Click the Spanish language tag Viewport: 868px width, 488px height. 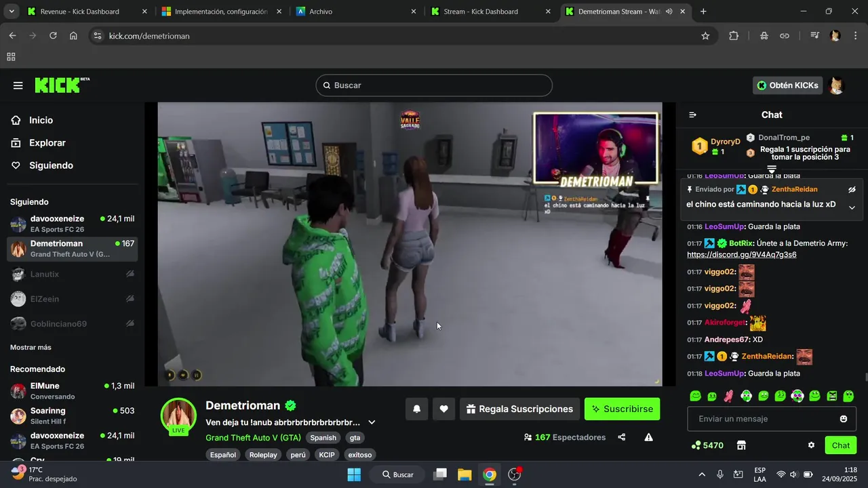pyautogui.click(x=323, y=438)
